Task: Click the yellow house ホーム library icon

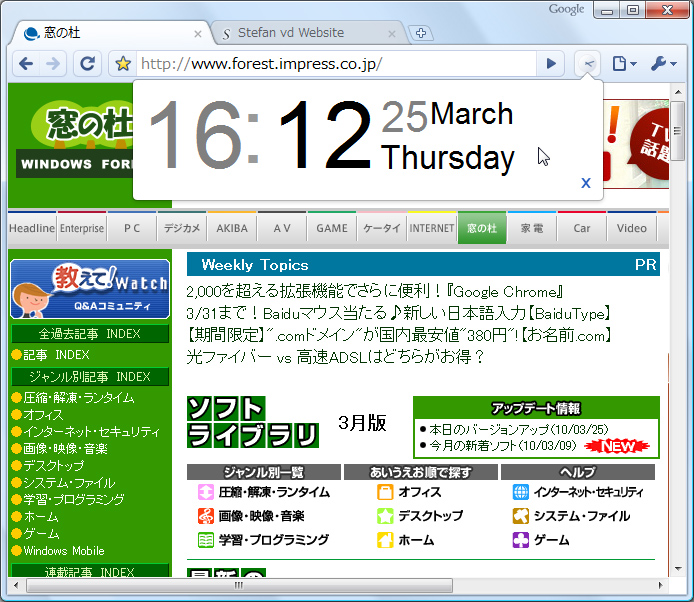Action: click(x=385, y=540)
